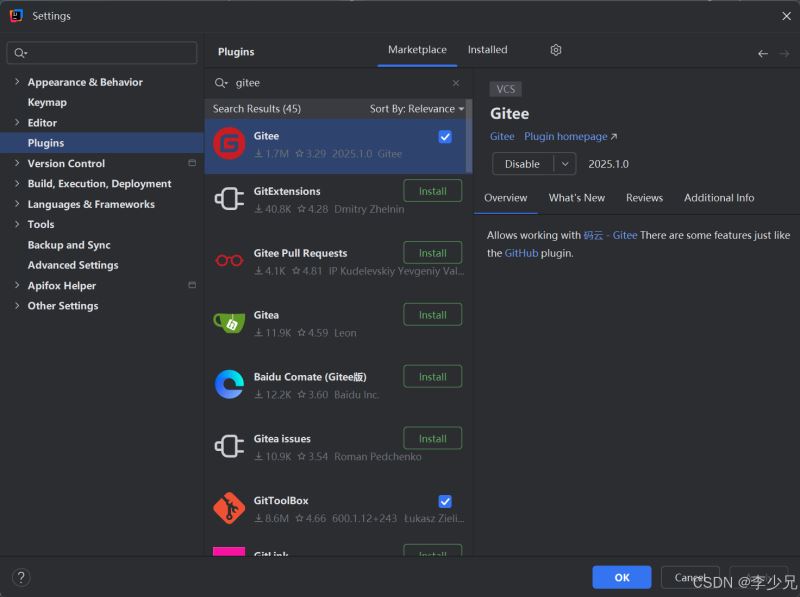Follow the GitHub link in description
Viewport: 800px width, 597px height.
click(x=521, y=253)
